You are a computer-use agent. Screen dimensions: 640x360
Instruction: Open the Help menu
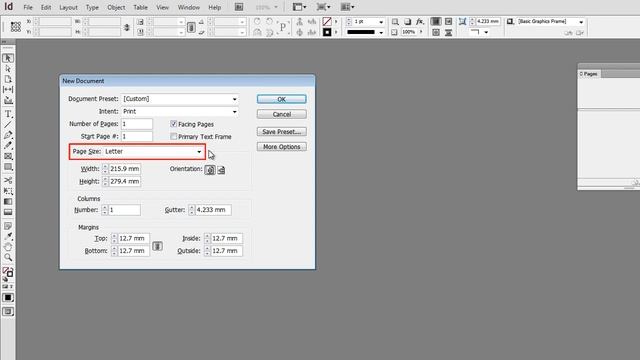point(214,7)
